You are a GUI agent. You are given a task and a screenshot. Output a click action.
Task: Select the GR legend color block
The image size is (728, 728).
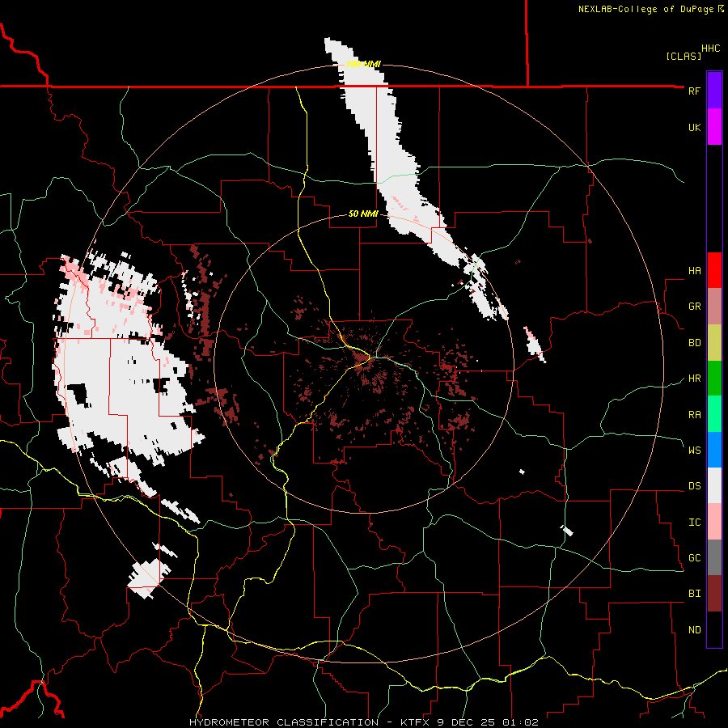pyautogui.click(x=714, y=307)
